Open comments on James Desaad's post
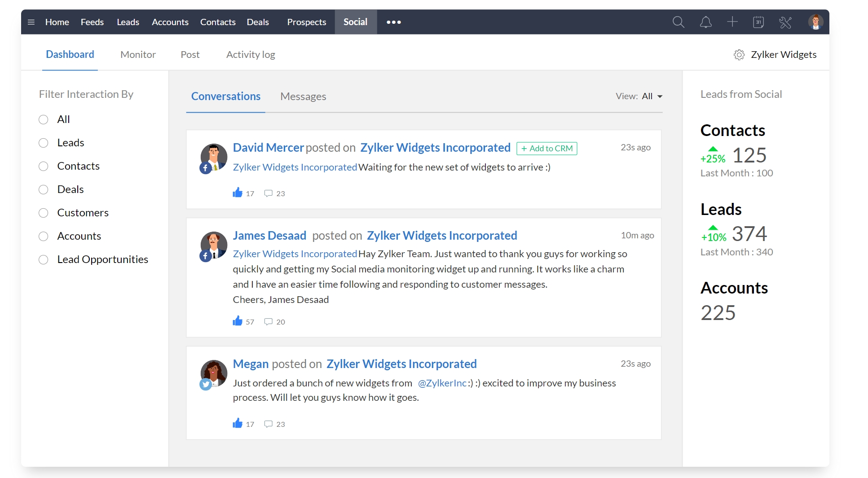Viewport: 868px width, 478px height. pyautogui.click(x=269, y=321)
